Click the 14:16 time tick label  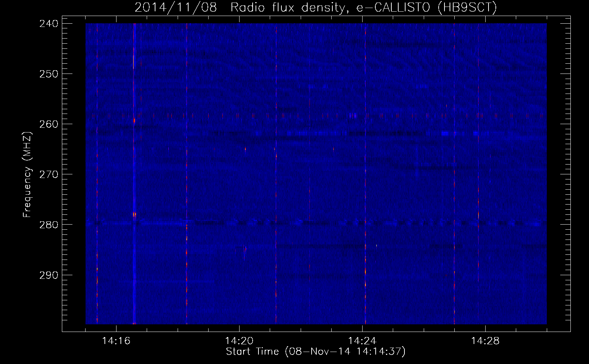pyautogui.click(x=116, y=341)
